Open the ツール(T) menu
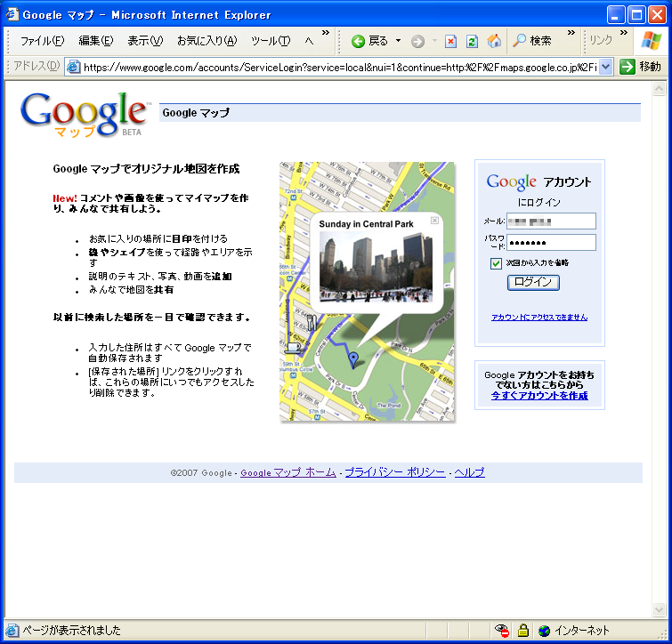 [271, 41]
